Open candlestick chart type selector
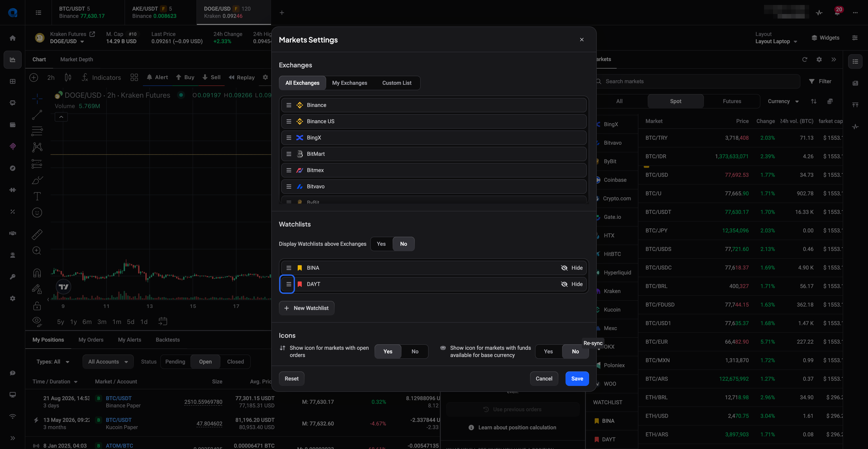This screenshot has width=868, height=449. 68,77
